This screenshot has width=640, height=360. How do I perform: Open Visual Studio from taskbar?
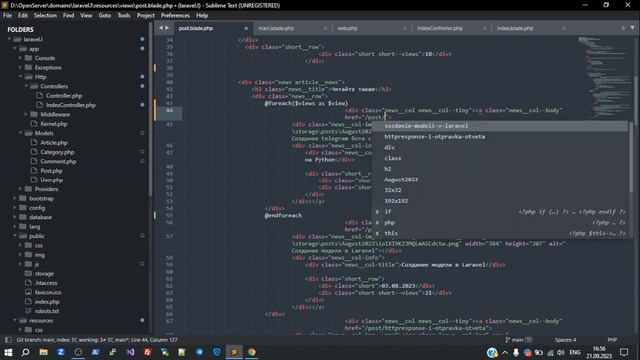130,352
